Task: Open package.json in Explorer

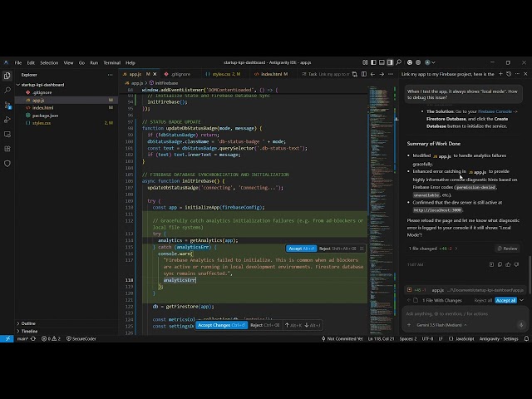Action: (x=45, y=116)
